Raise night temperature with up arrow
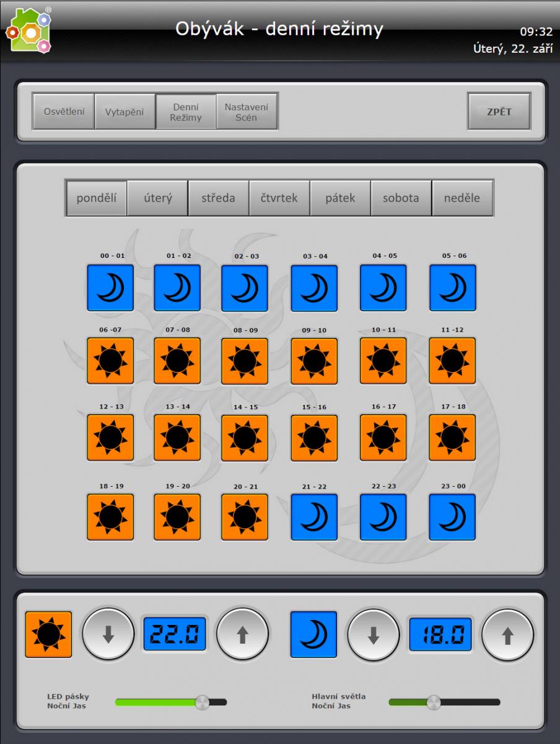This screenshot has width=560, height=744. tap(507, 634)
